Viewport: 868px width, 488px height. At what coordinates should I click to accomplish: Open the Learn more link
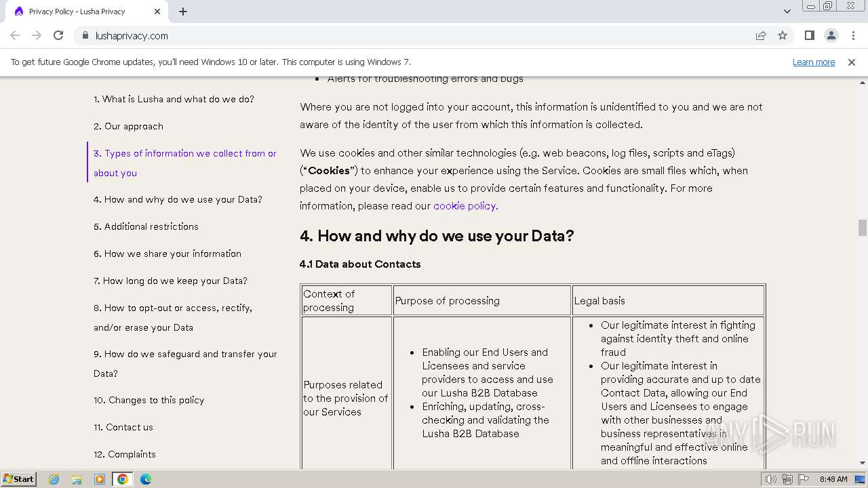click(x=814, y=62)
